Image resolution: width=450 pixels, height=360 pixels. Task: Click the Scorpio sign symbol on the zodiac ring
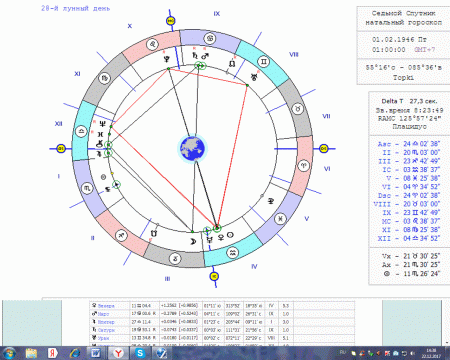(87, 188)
